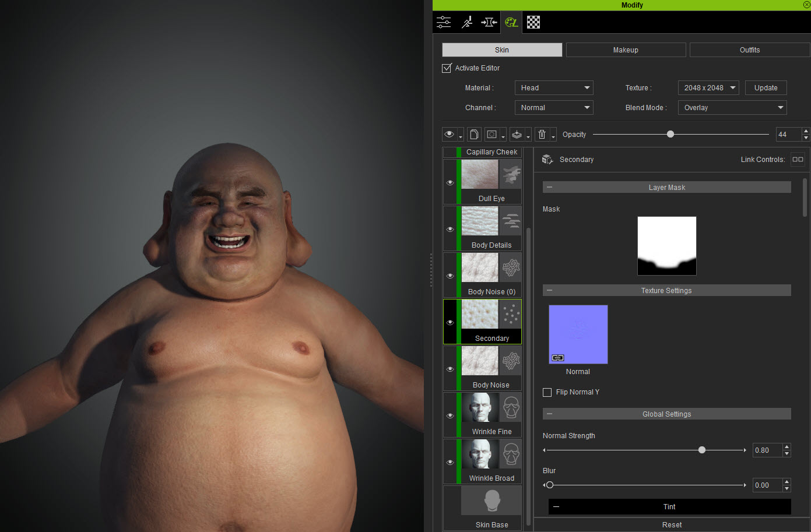Uncheck the Activate Editor checkbox
811x532 pixels.
(x=447, y=68)
